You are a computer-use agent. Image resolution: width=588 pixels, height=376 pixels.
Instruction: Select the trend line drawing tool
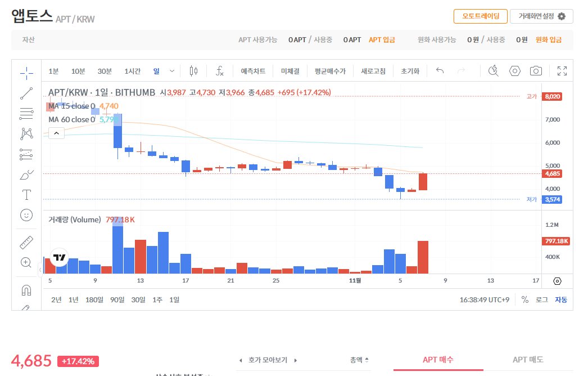click(x=26, y=93)
